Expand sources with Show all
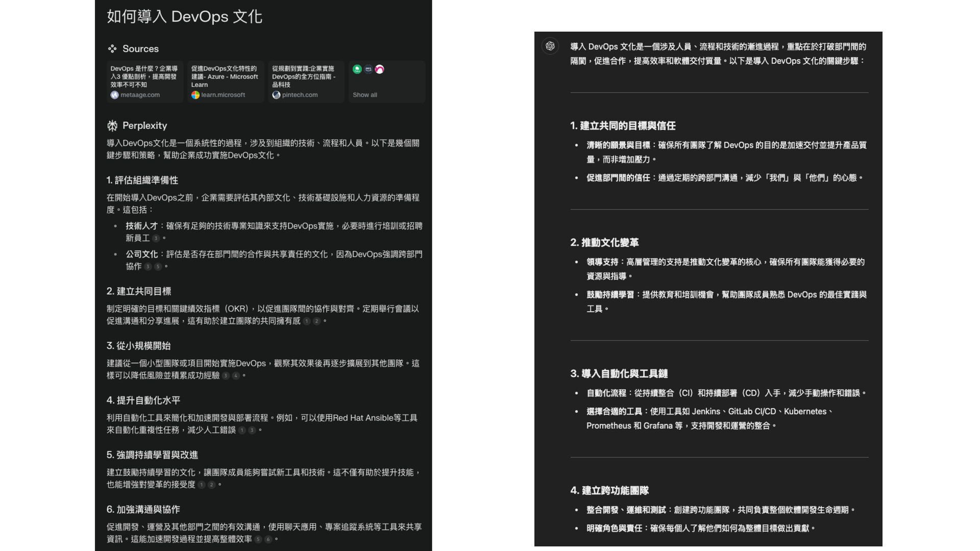Viewport: 980px width, 551px height. coord(365,95)
